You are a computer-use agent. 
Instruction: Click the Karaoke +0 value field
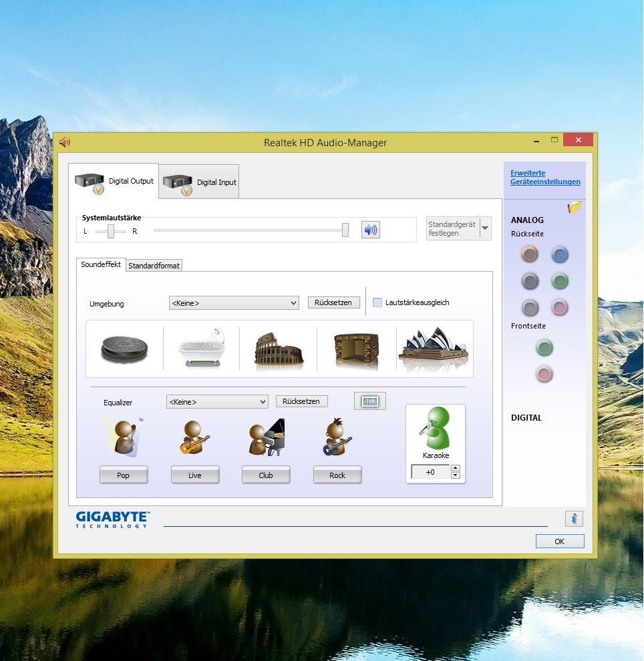coord(431,472)
